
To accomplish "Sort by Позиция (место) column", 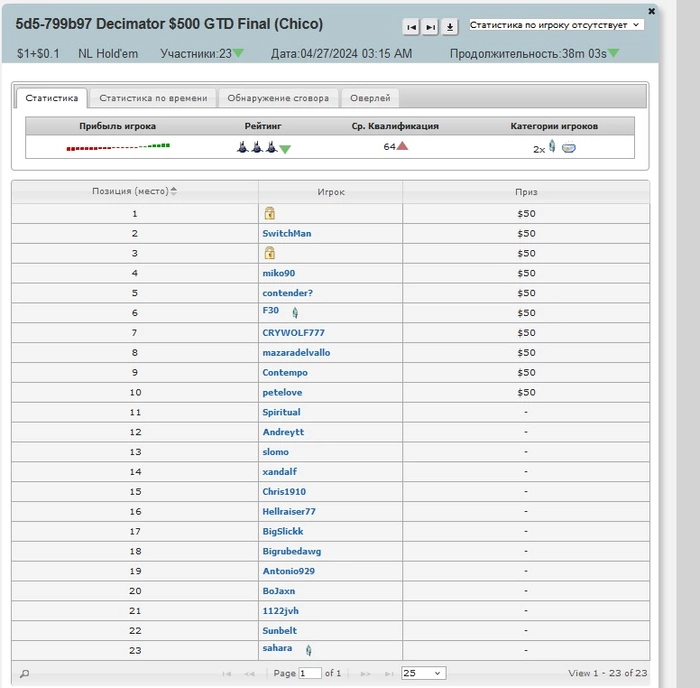I will click(134, 192).
